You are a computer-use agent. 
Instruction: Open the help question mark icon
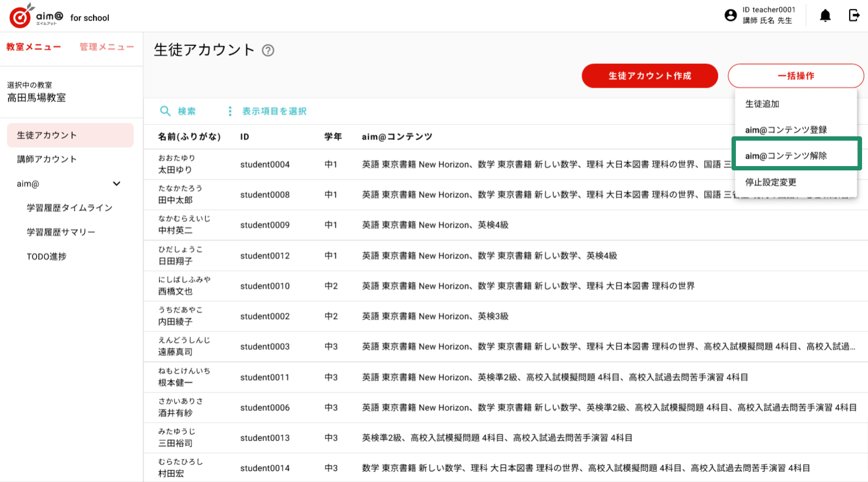click(x=268, y=50)
